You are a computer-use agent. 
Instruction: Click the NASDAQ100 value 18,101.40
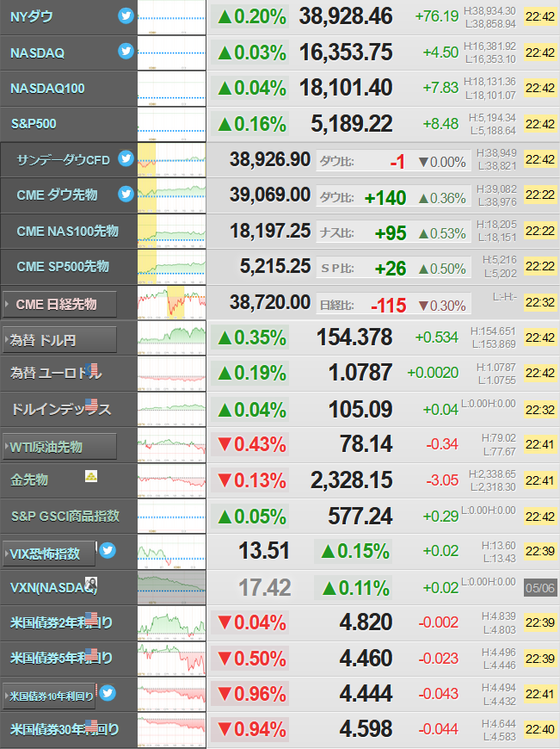pyautogui.click(x=346, y=88)
